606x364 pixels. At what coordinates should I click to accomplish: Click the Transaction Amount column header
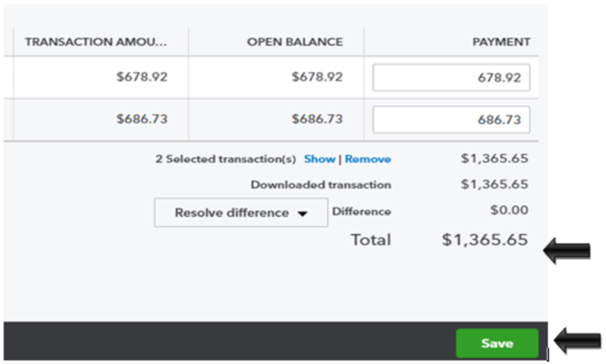coord(96,42)
